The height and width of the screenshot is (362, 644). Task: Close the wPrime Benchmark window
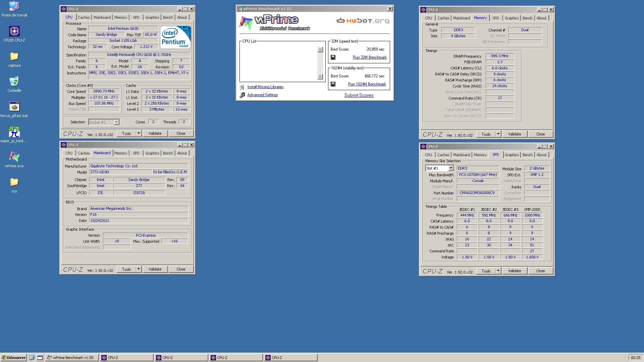pos(390,9)
